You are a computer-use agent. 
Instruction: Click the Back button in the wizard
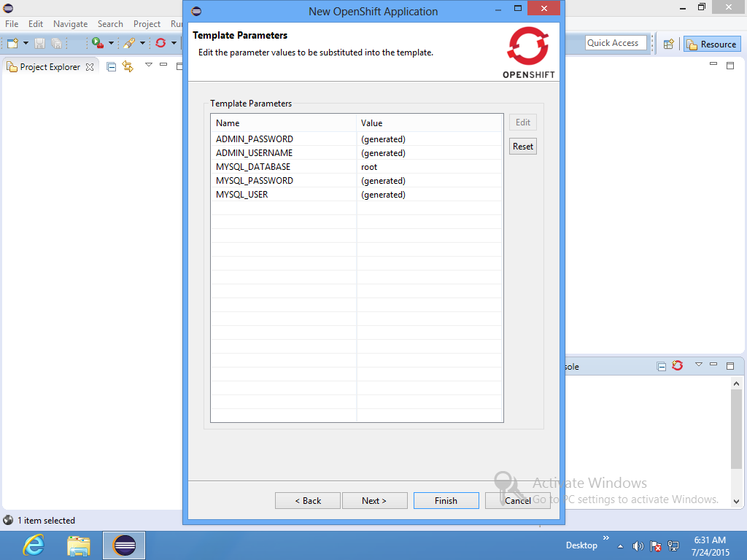[x=308, y=501]
